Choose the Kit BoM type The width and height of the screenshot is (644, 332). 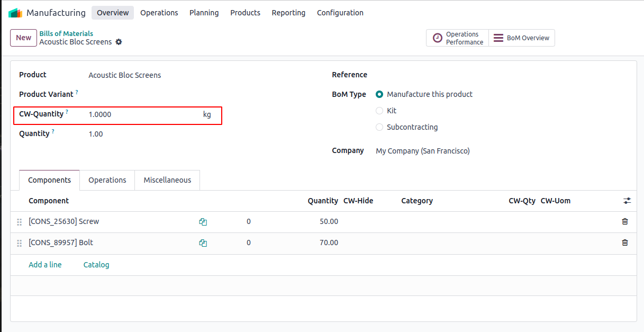tap(379, 111)
